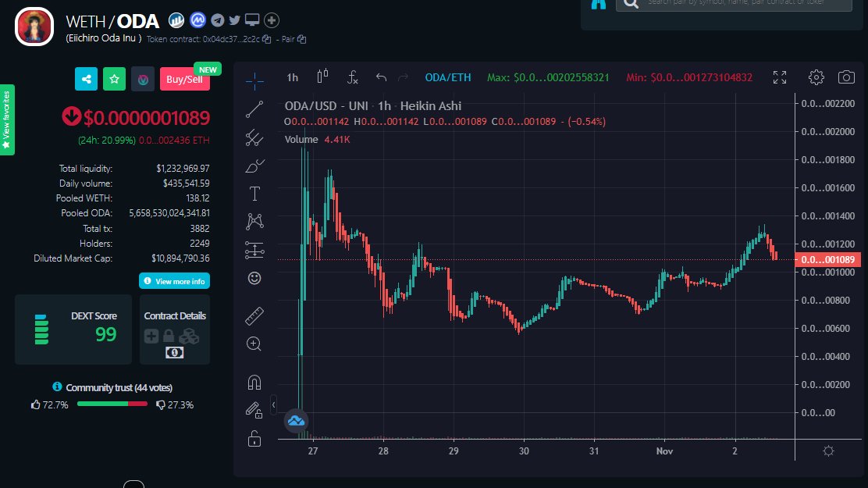868x488 pixels.
Task: Toggle lock all drawing tools
Action: click(254, 439)
